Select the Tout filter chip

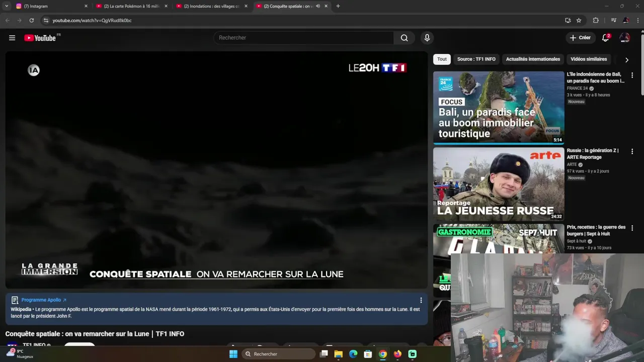pyautogui.click(x=442, y=59)
